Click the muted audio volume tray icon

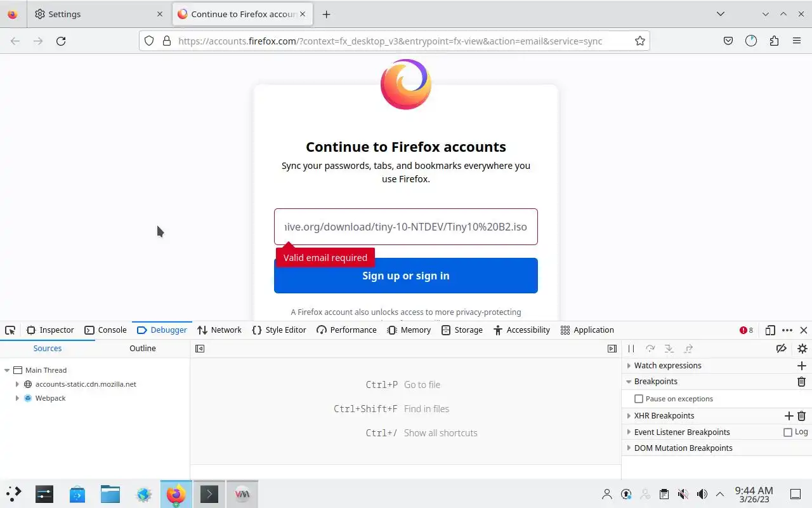click(x=683, y=494)
